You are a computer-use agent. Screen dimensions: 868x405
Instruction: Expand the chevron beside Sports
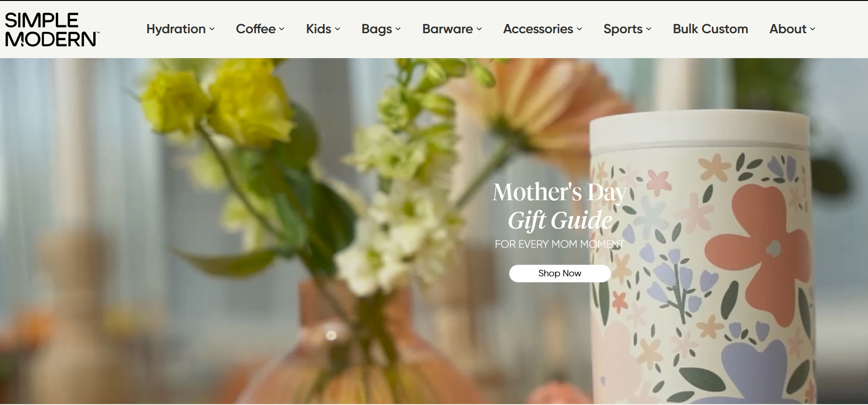click(x=649, y=29)
